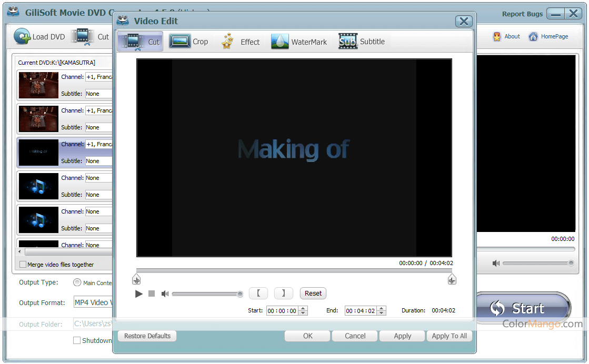Minimize the GiliSoft main window
This screenshot has width=589, height=364.
556,14
